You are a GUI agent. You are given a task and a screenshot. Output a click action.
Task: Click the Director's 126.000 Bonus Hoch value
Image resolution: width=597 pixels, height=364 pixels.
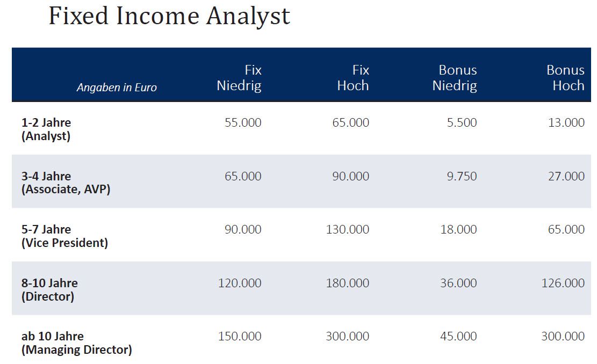(x=563, y=283)
